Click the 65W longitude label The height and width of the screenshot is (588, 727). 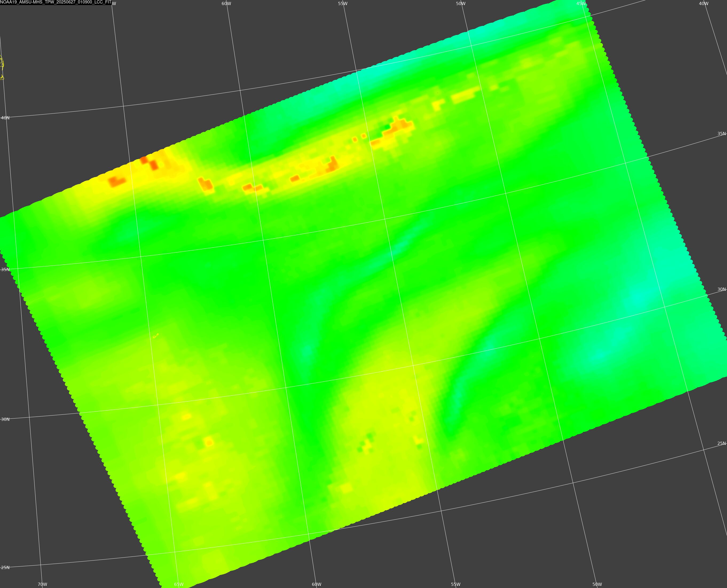pos(179,584)
